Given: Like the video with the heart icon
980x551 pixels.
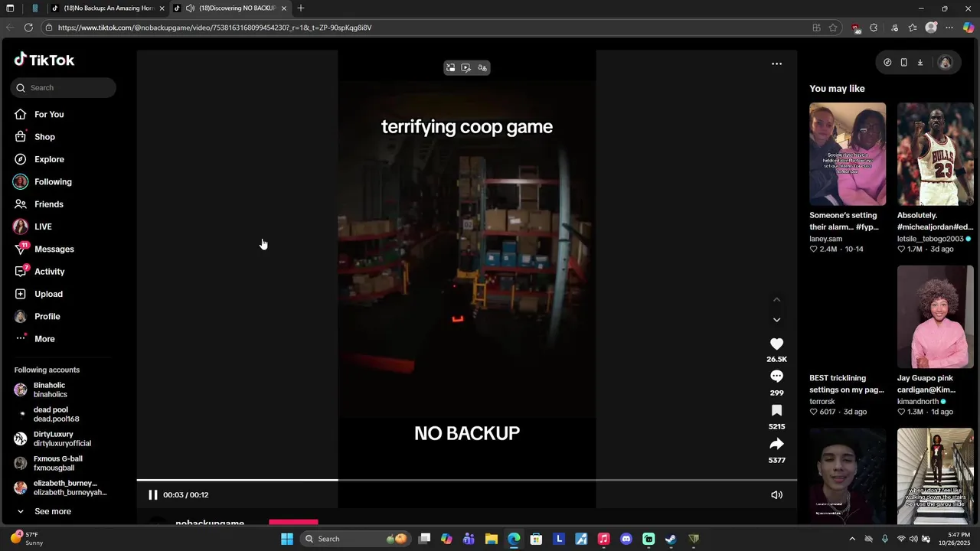Looking at the screenshot, I should tap(776, 344).
